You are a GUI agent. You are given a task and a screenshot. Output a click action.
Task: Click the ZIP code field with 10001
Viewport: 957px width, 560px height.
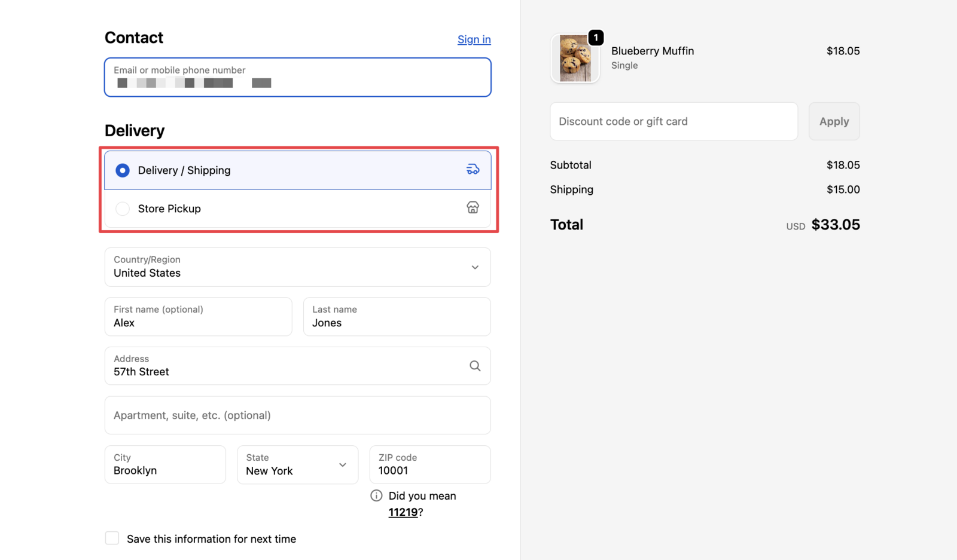pos(430,464)
